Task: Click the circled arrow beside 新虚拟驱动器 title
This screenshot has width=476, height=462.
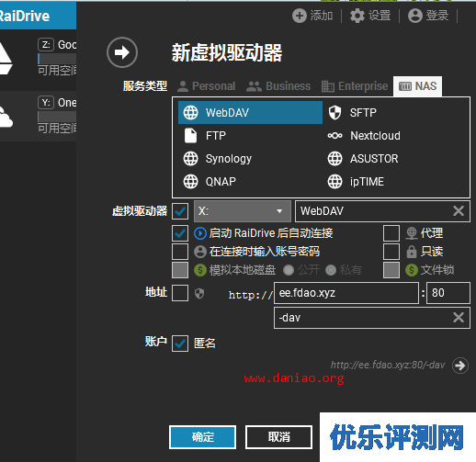Action: (x=122, y=52)
